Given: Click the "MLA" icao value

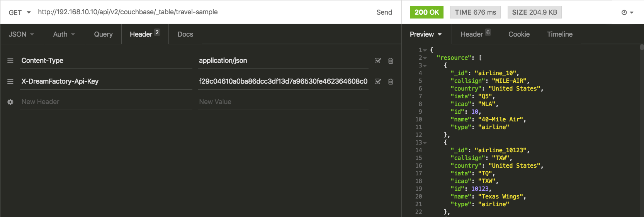Looking at the screenshot, I should coord(487,104).
